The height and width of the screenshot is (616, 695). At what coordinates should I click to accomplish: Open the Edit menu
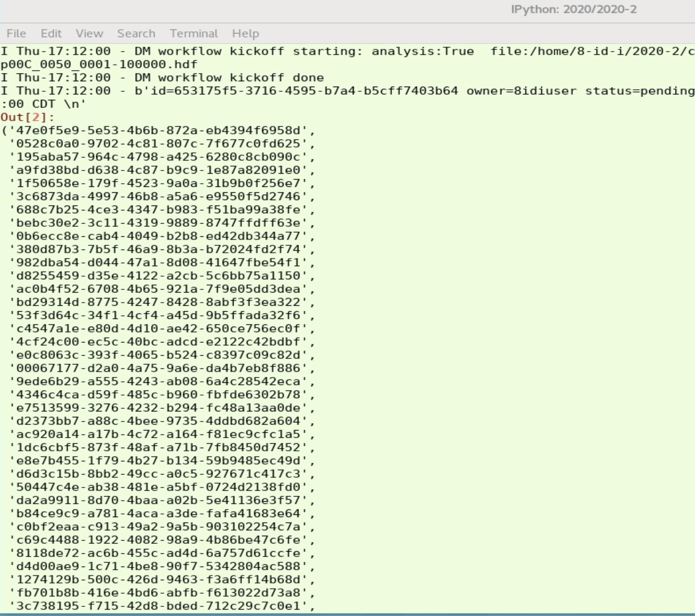[x=51, y=33]
